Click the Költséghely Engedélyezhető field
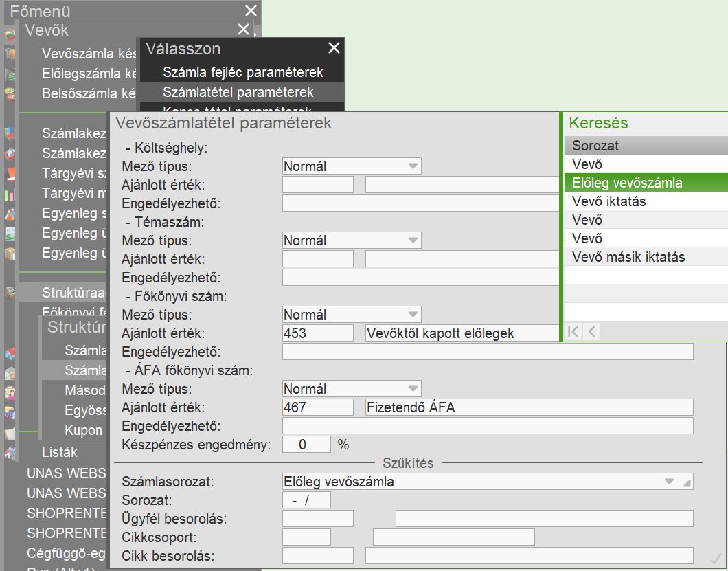The image size is (728, 571). [420, 203]
